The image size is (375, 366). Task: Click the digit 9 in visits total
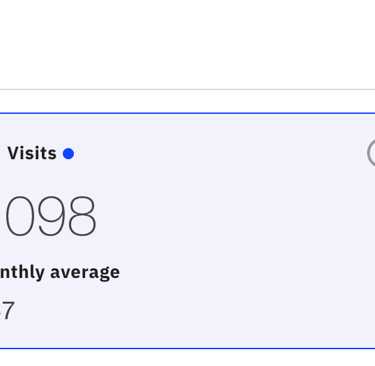51,216
